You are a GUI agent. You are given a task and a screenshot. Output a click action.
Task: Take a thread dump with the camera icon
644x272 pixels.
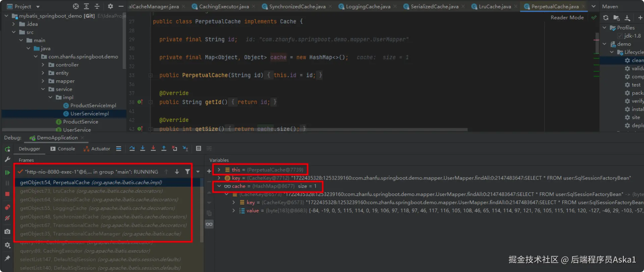pos(7,231)
